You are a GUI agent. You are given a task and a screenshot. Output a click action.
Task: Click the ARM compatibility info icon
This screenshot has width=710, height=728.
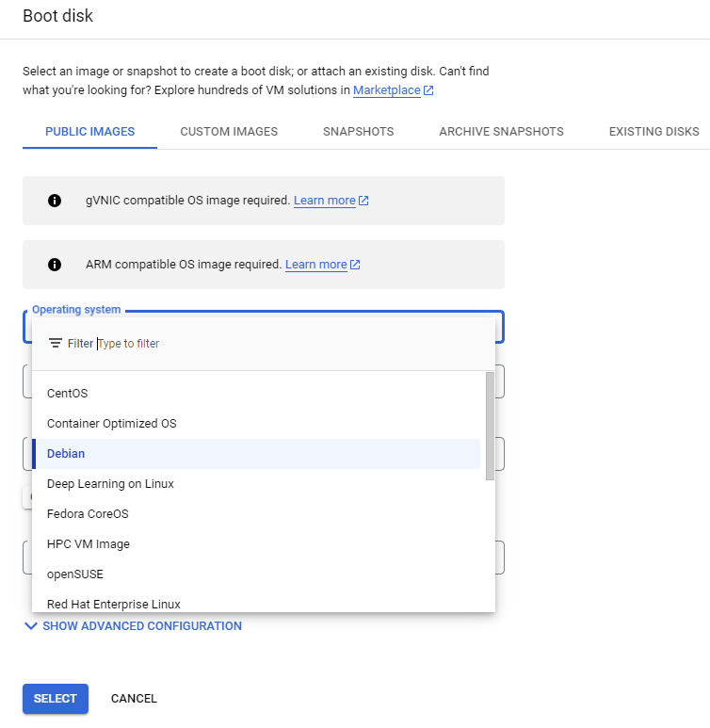(x=55, y=265)
